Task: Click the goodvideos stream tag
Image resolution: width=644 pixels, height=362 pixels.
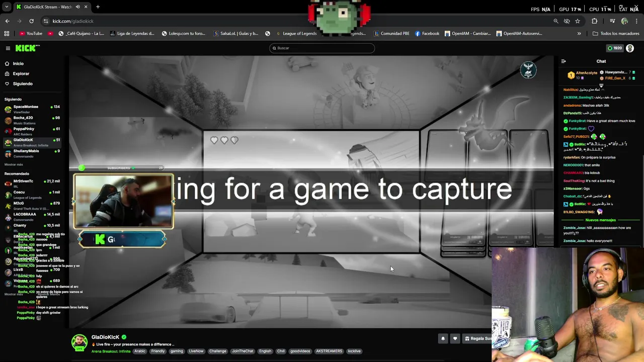Action: click(300, 351)
